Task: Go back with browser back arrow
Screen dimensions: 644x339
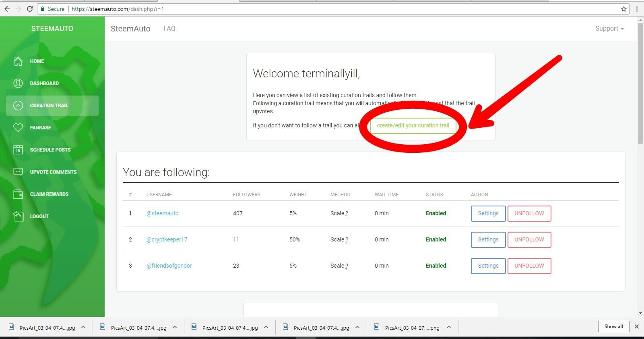Action: pos(7,9)
